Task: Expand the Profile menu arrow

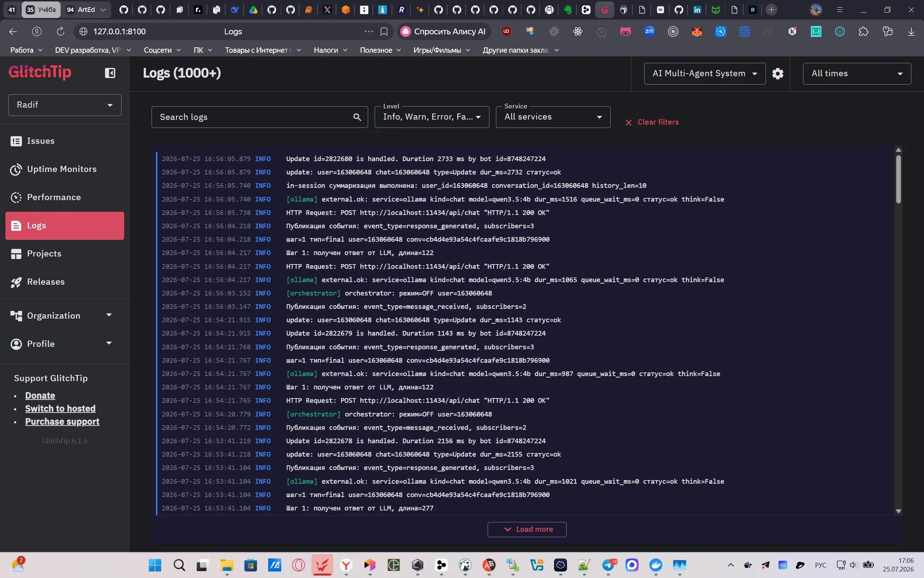Action: point(109,343)
